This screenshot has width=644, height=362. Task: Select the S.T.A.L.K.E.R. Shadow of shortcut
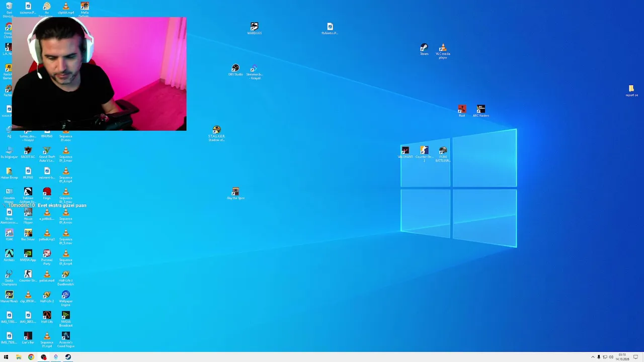pos(216,134)
